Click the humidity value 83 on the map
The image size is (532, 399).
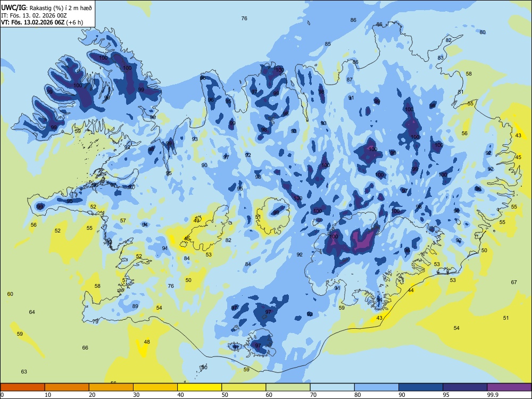[x=440, y=58]
